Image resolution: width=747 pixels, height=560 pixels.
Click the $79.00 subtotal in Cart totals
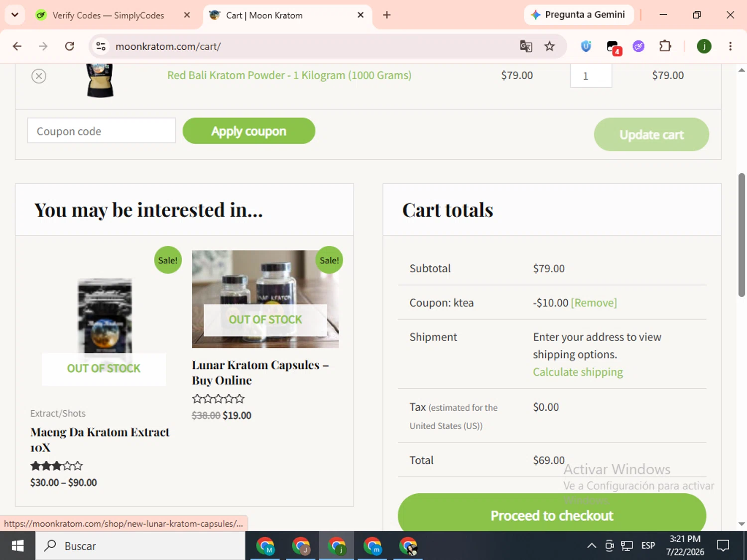549,268
